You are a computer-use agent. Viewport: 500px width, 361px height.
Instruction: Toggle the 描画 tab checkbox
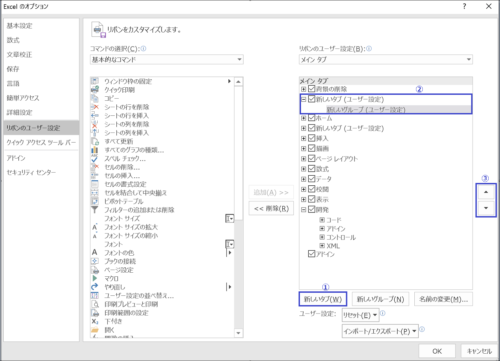[x=312, y=148]
